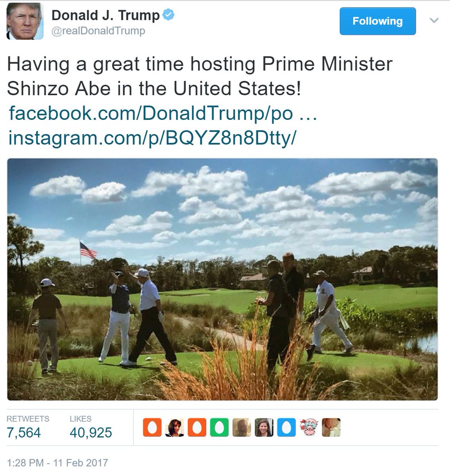Open the Donald J. Trump display name
The image size is (450, 476).
coord(106,15)
